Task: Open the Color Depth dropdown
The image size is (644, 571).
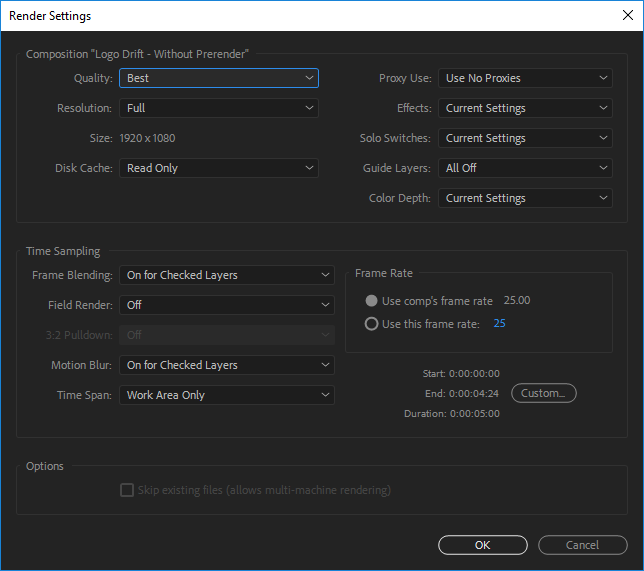Action: point(525,198)
